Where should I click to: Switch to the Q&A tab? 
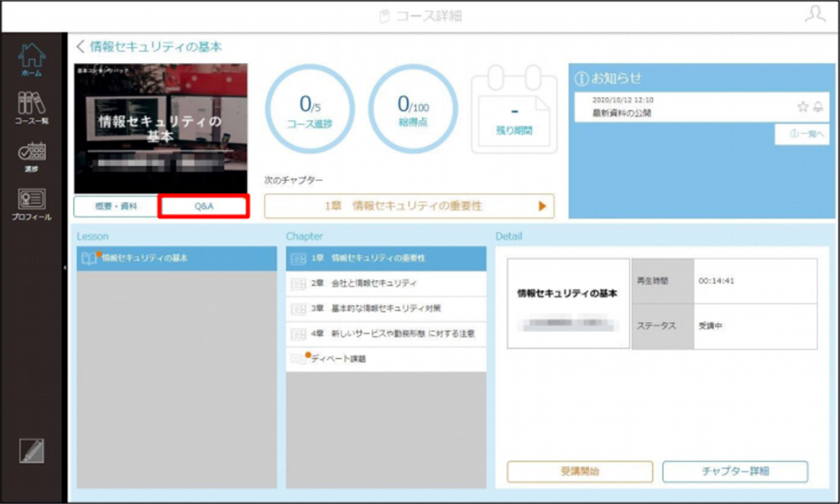coord(204,206)
